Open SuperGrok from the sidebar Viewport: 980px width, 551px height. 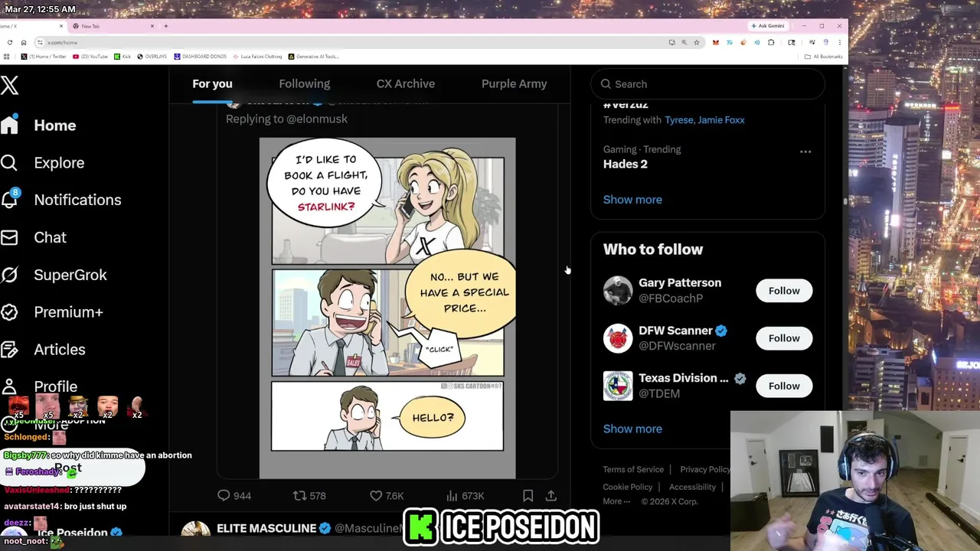pyautogui.click(x=54, y=275)
